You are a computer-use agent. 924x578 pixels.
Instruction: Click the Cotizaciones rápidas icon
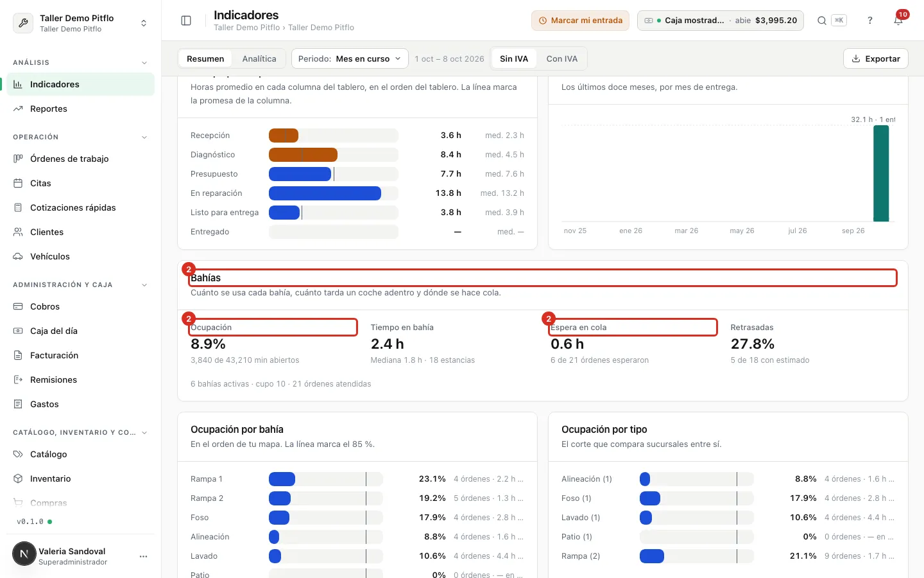[18, 207]
